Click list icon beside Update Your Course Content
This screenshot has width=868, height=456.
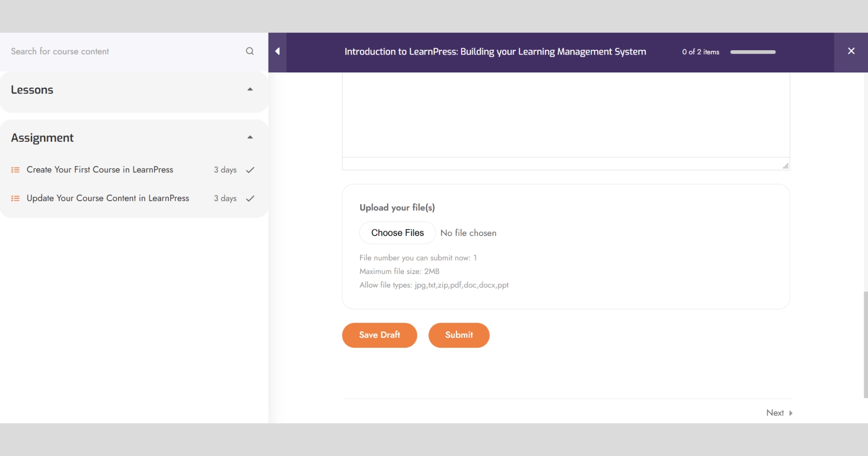coord(15,198)
